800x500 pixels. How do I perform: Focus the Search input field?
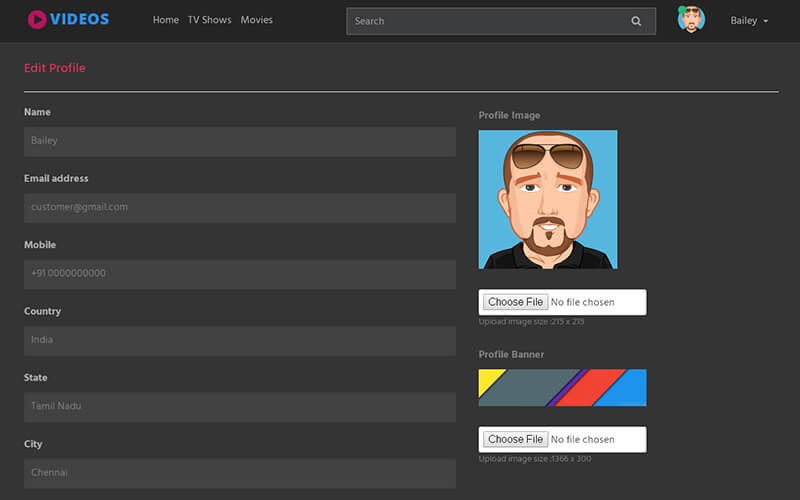(501, 21)
